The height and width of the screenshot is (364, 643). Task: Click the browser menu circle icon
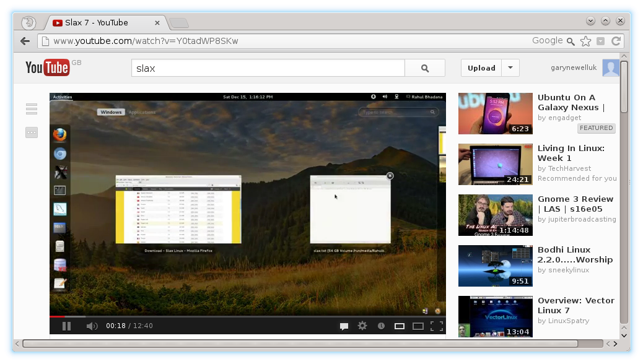[x=28, y=22]
